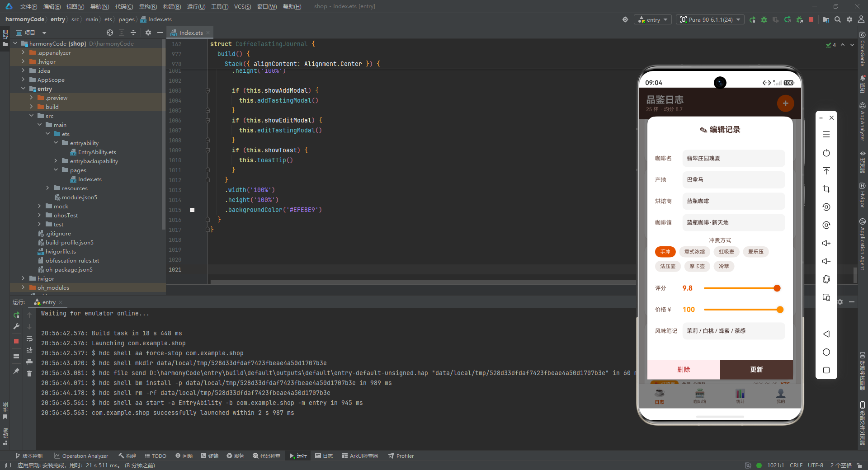The width and height of the screenshot is (868, 470).
Task: Open the 构建(B) menu
Action: click(172, 6)
